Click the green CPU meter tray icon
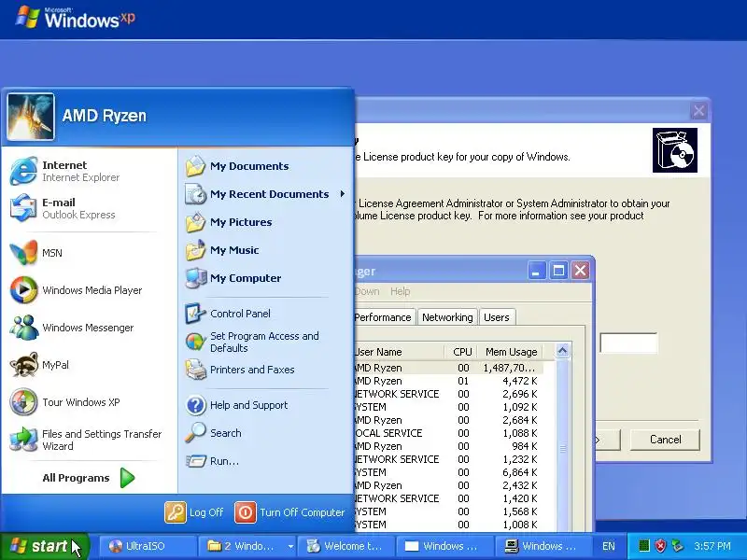 coord(644,546)
